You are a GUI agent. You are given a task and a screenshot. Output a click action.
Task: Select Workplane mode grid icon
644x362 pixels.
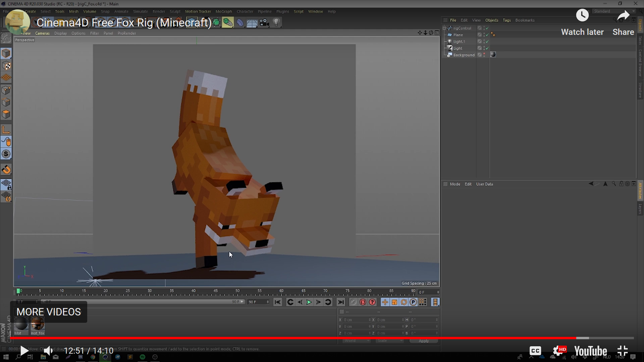point(6,78)
